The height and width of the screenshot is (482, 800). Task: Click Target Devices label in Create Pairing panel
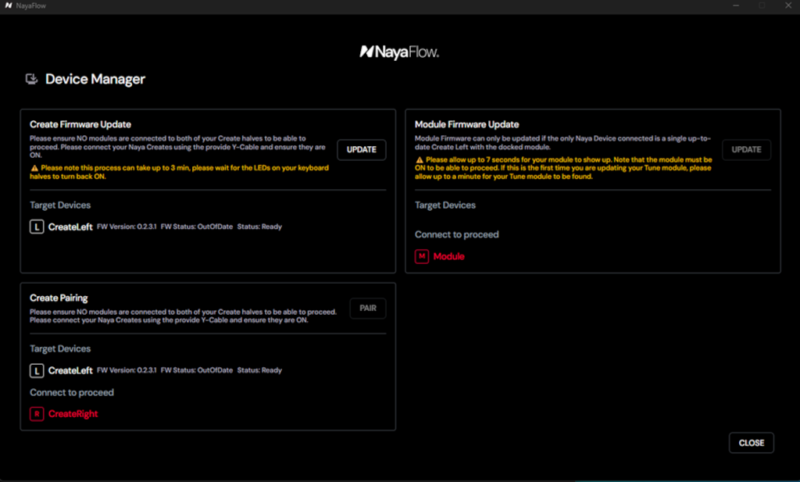point(60,349)
